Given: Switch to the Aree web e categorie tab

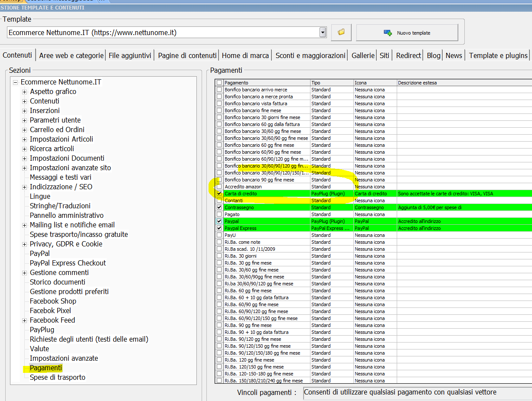Looking at the screenshot, I should click(x=71, y=55).
